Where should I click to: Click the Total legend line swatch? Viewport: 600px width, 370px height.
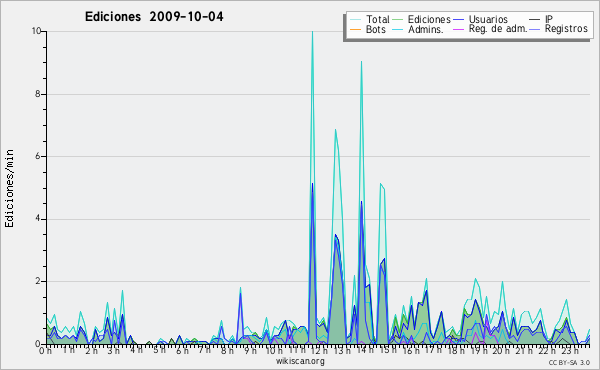point(355,20)
